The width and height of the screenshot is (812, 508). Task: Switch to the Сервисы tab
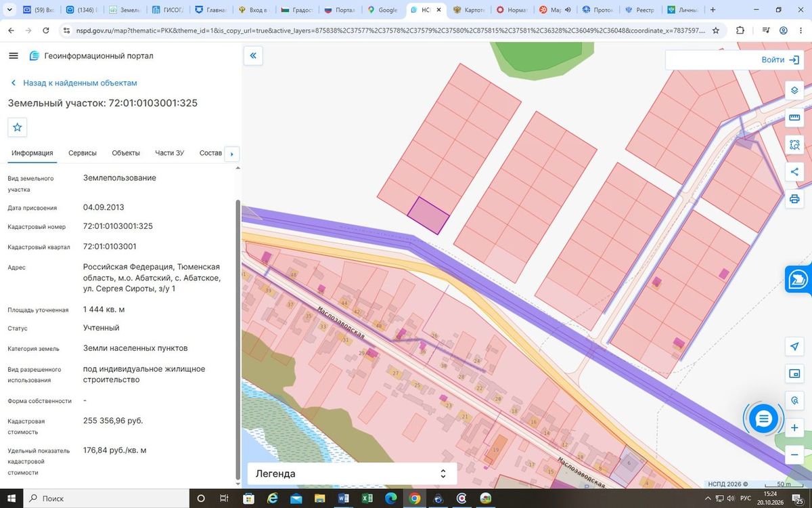pos(83,153)
